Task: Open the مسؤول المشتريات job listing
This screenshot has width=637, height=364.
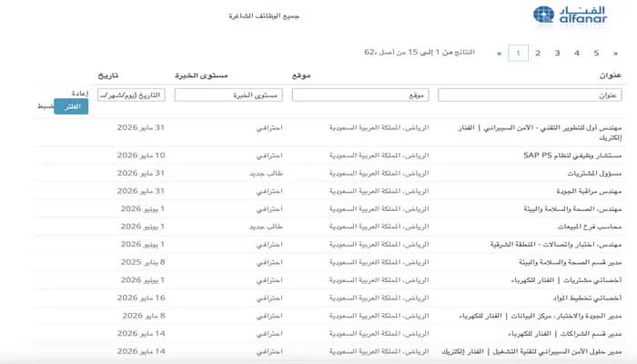Action: tap(595, 174)
